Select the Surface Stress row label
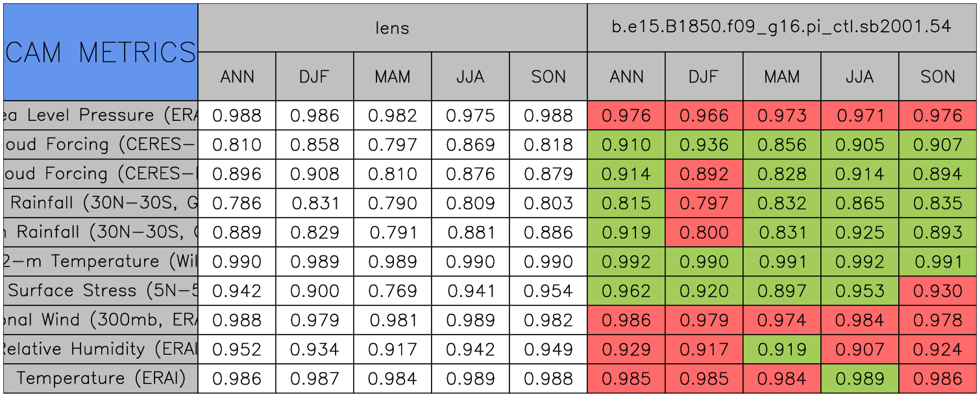The height and width of the screenshot is (397, 980). [x=101, y=290]
